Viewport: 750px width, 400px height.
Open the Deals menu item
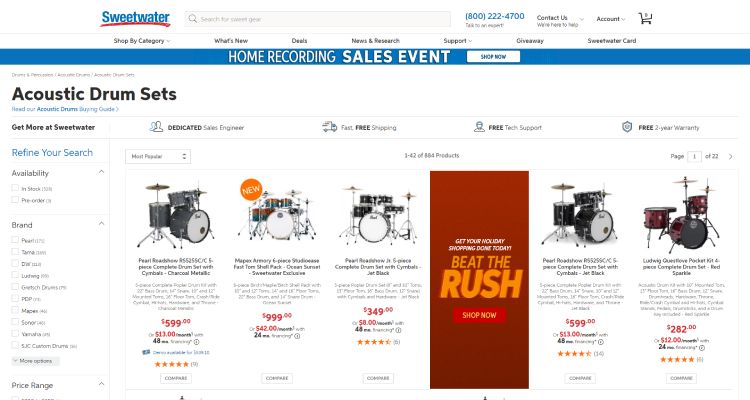(x=299, y=41)
